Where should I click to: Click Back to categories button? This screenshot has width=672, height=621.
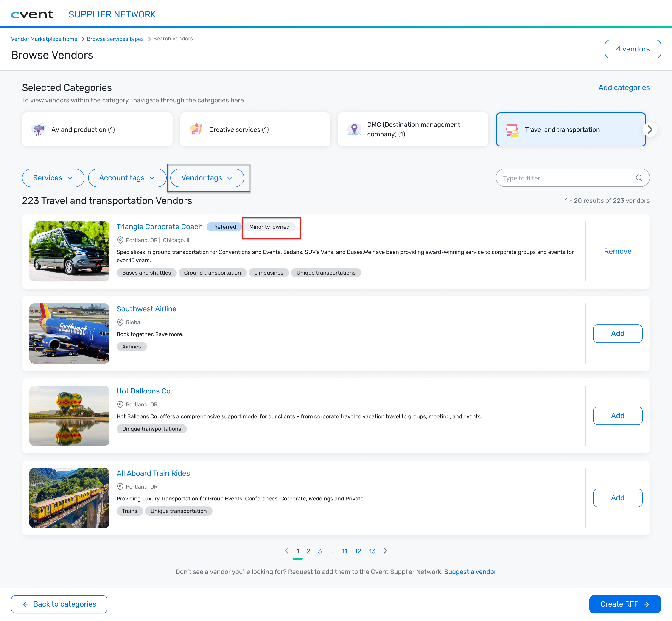pyautogui.click(x=59, y=604)
